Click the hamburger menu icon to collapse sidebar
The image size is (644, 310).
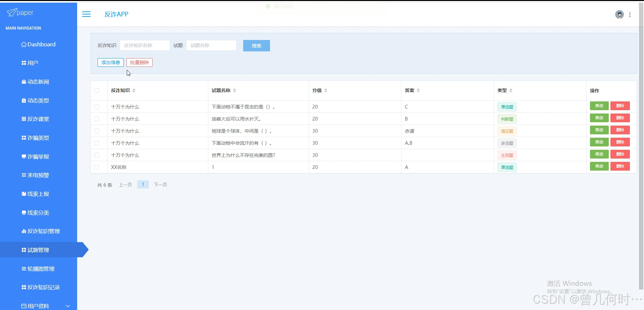87,14
